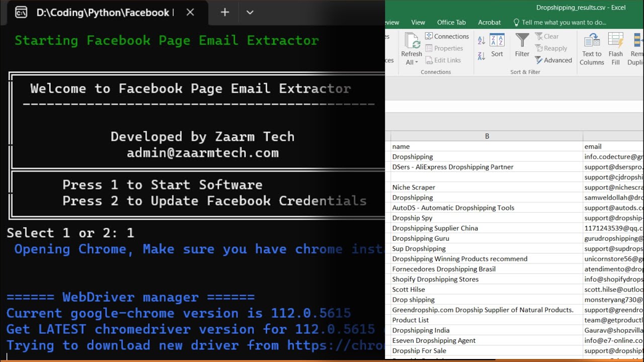Viewport: 644px width, 362px height.
Task: Click Tell me lightbulb search box
Action: 559,22
